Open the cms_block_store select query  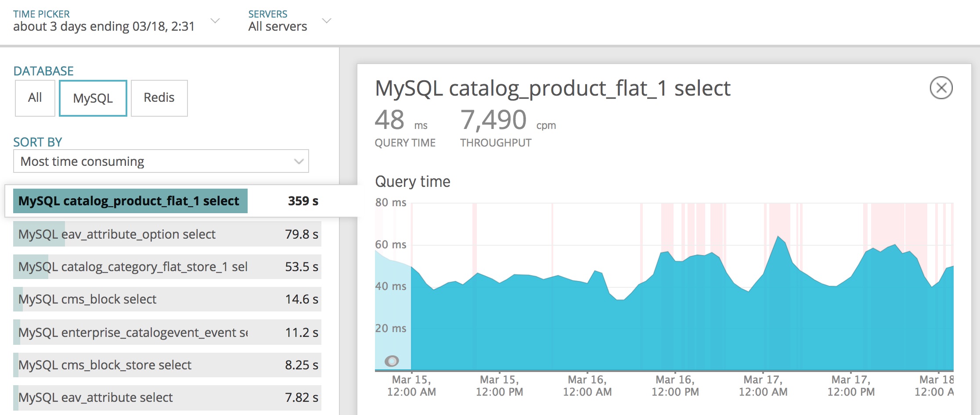(x=104, y=365)
